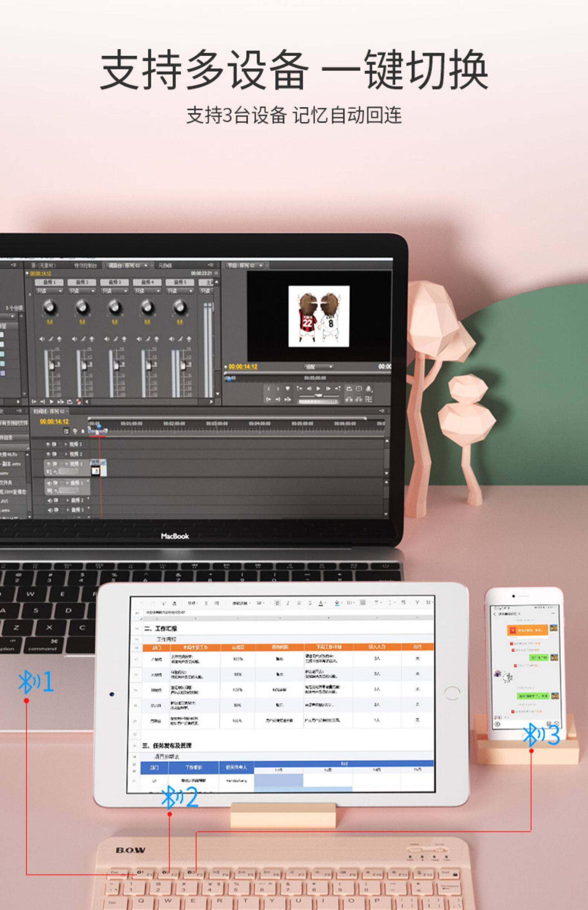Mute the 音频 2 track in the timeline
This screenshot has height=910, width=588.
tap(50, 500)
